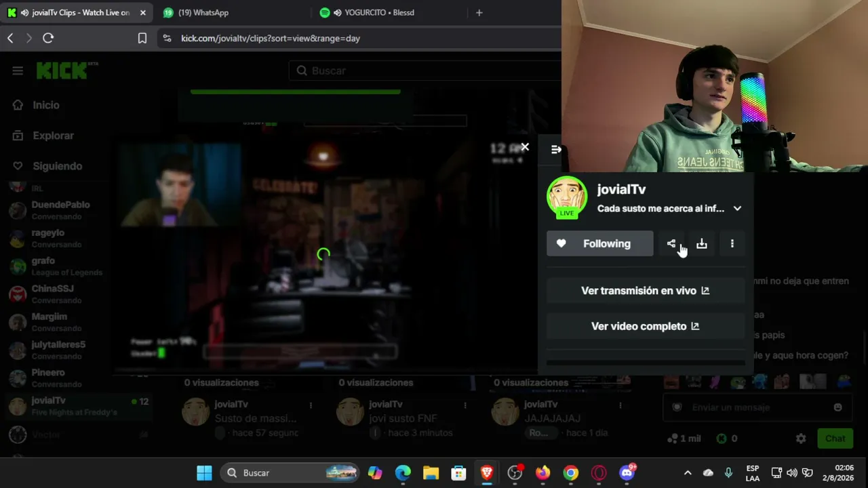This screenshot has width=868, height=488.
Task: Click the chat 'Enviar un mensaje' field
Action: [757, 407]
